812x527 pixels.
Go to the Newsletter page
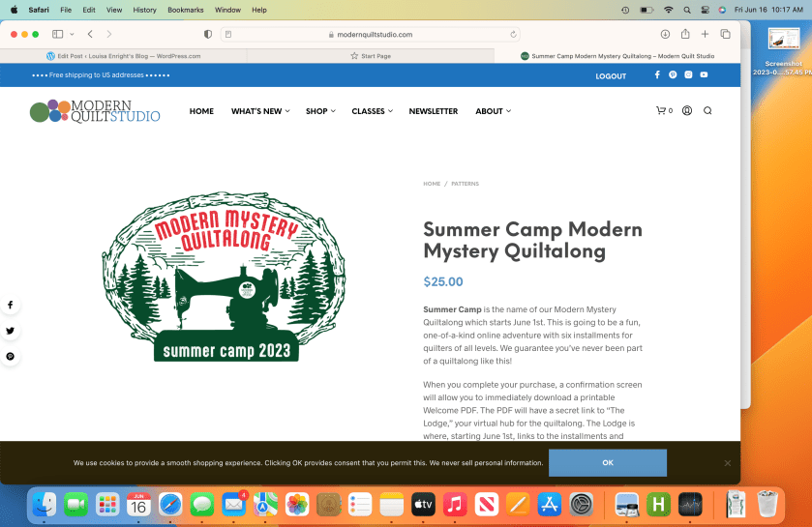click(x=433, y=111)
